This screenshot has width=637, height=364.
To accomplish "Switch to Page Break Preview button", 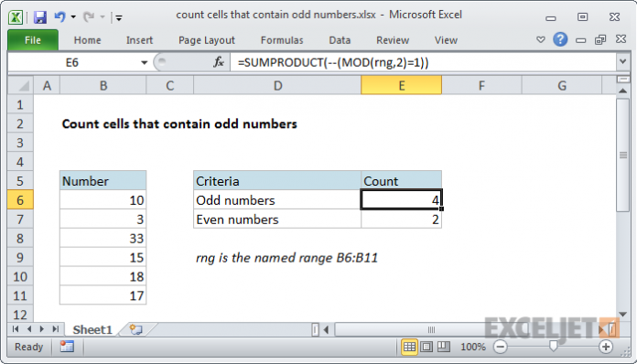I will tap(443, 347).
